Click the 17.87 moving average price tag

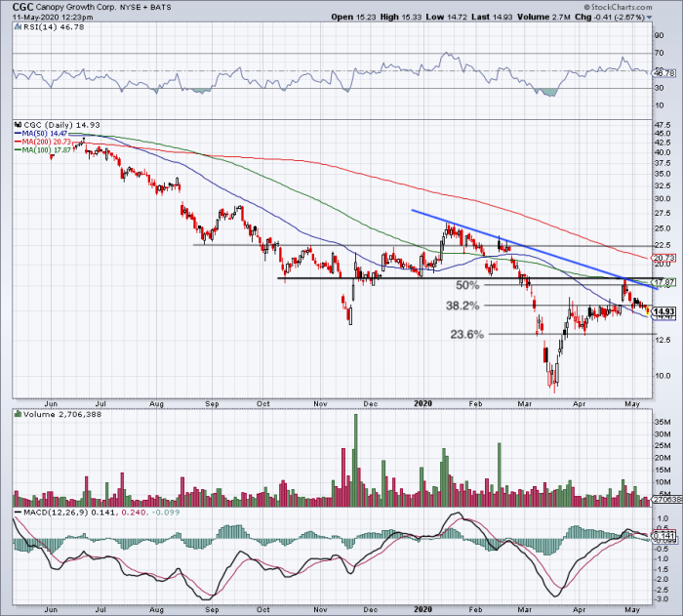663,282
